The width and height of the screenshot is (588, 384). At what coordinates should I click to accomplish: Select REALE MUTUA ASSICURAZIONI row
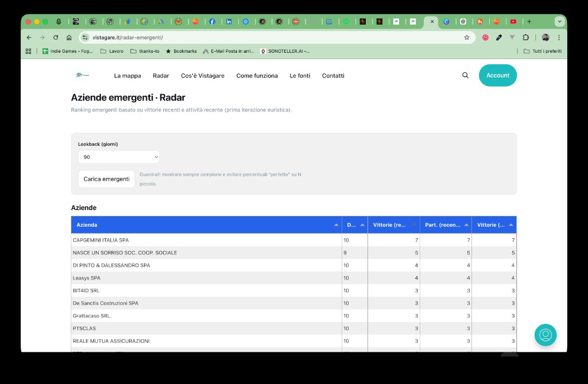[x=293, y=341]
